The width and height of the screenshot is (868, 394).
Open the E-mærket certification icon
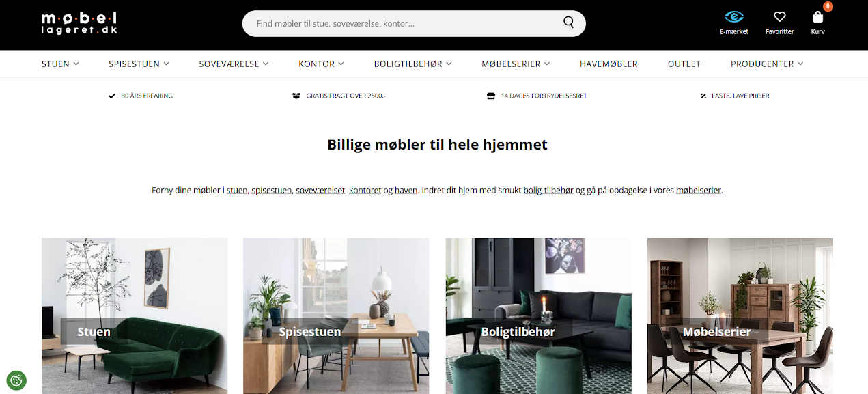(x=734, y=17)
